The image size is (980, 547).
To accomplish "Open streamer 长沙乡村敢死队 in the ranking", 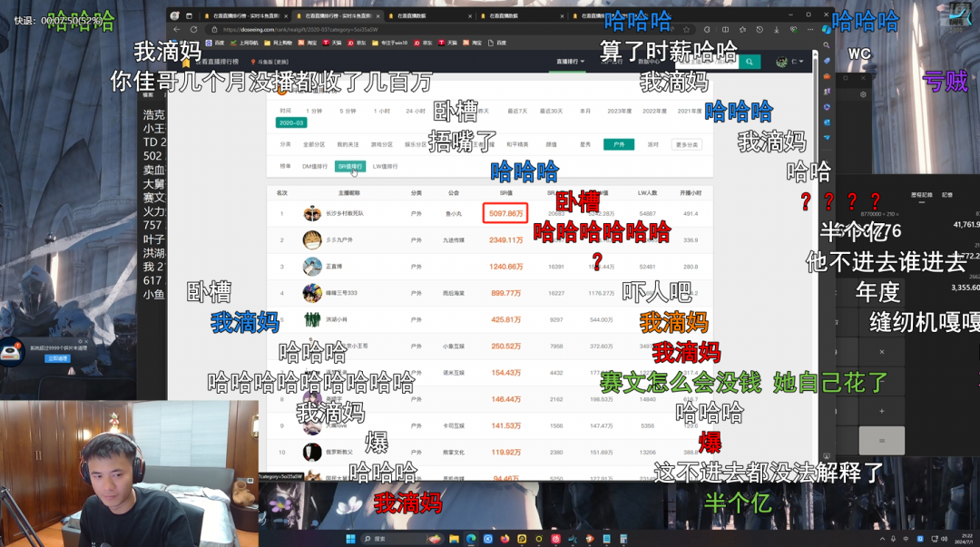I will (345, 214).
